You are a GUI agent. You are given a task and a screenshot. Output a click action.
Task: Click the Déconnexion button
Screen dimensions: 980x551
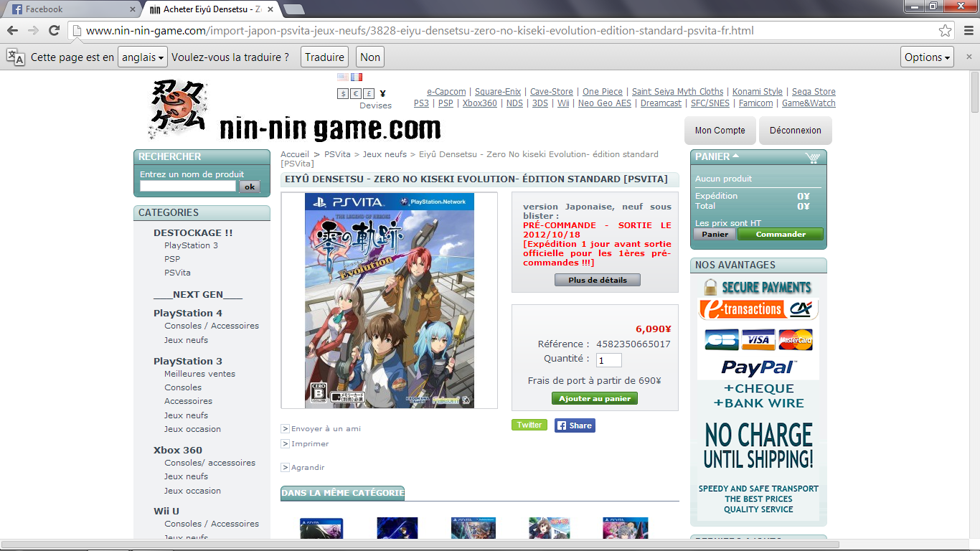(796, 131)
